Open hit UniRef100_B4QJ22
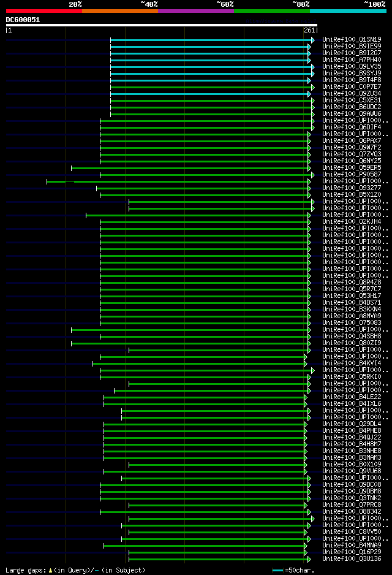392x575 pixels. click(352, 437)
